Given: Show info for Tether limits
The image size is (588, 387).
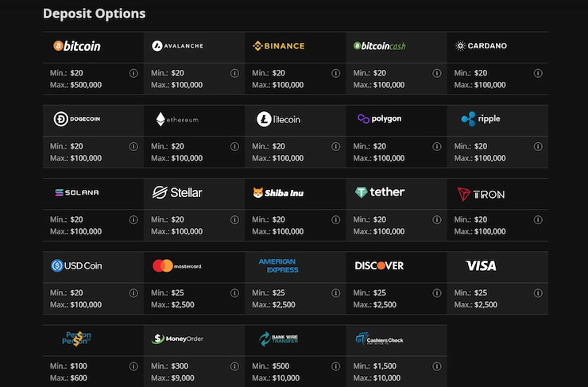Looking at the screenshot, I should point(437,220).
